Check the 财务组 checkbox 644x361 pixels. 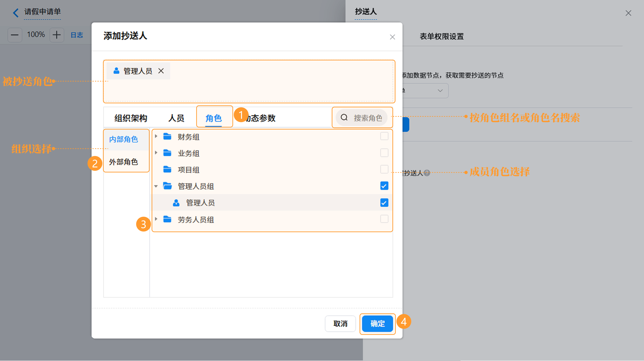point(384,136)
